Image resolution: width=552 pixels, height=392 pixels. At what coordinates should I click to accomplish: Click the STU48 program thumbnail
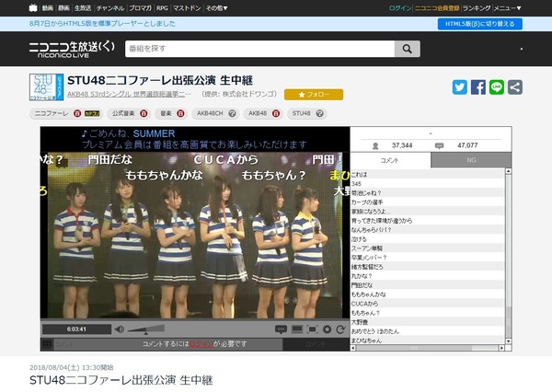pyautogui.click(x=47, y=87)
